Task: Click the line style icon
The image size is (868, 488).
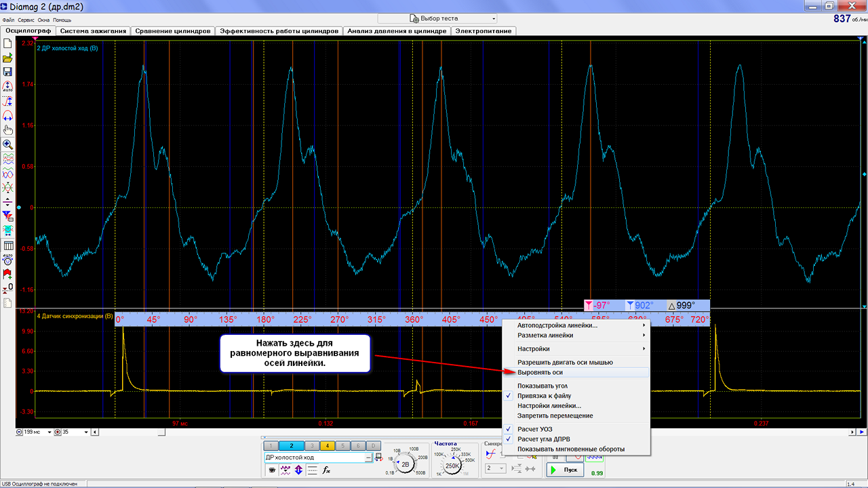Action: pos(312,470)
